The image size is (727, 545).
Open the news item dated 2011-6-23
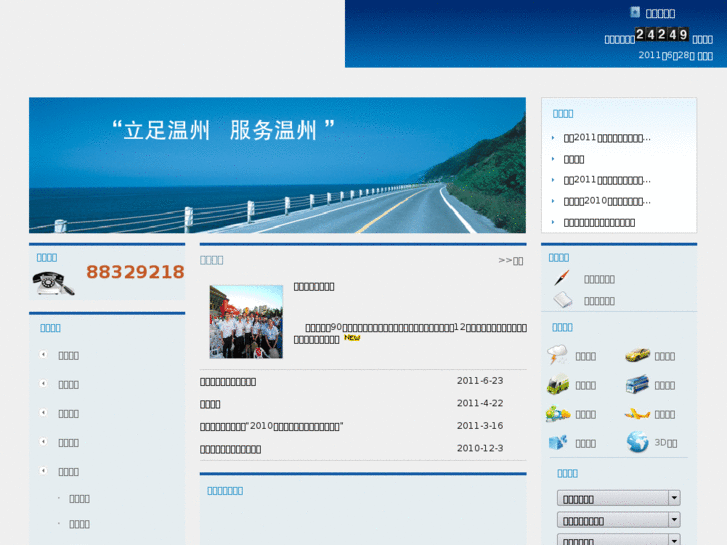[x=228, y=382]
